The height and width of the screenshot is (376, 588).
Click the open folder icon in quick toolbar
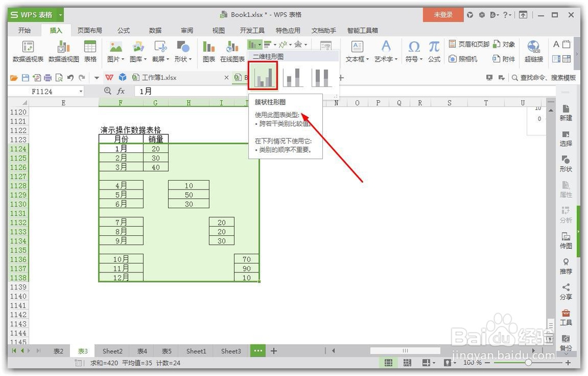14,78
